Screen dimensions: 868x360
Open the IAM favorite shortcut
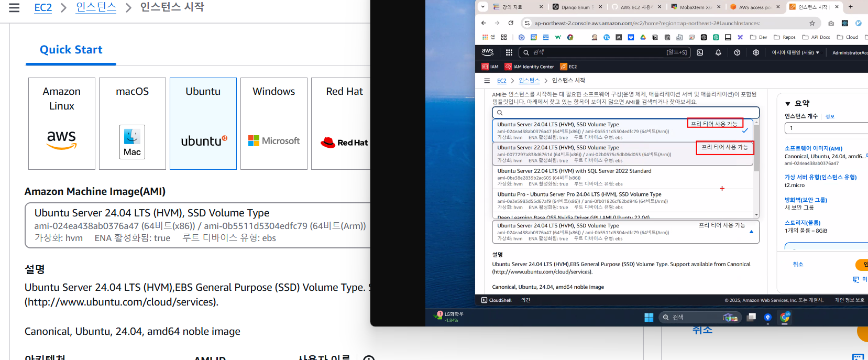tap(490, 67)
